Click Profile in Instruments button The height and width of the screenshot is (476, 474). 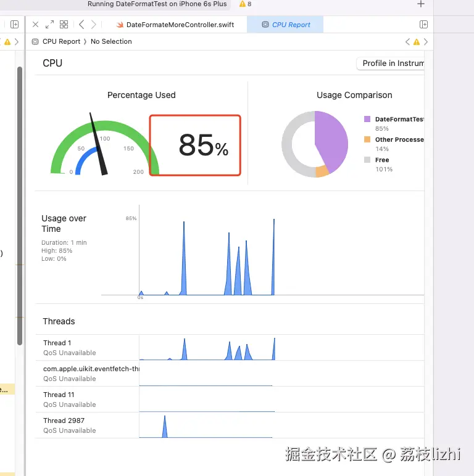tap(391, 63)
